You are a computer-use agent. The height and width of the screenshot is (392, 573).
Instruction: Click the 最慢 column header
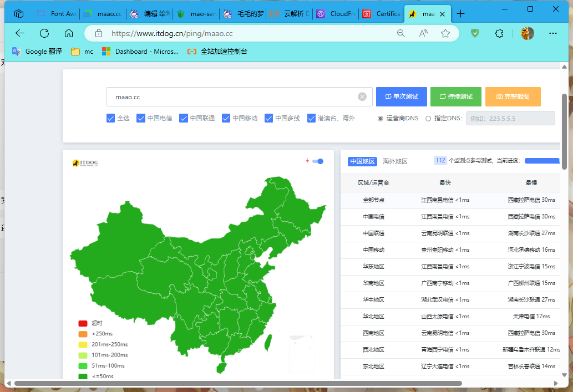pos(531,182)
